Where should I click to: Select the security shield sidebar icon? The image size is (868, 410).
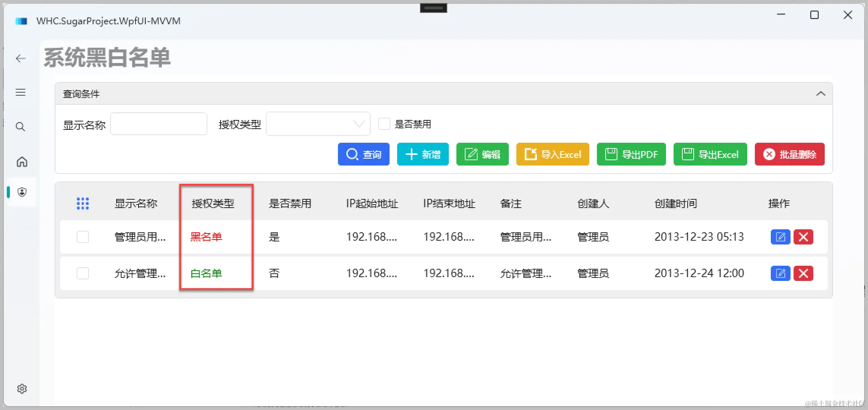click(22, 192)
